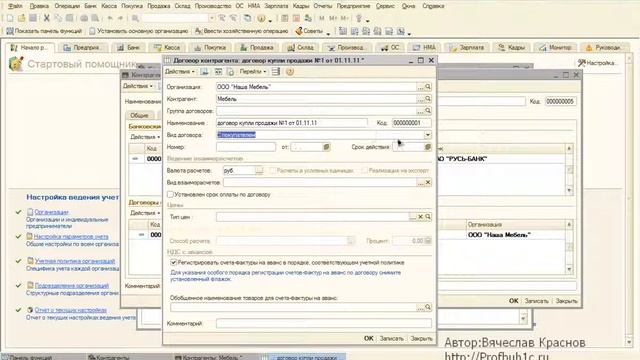Viewport: 640px width, 360px height.
Task: Expand the Вид договора dropdown arrow
Action: [x=428, y=135]
